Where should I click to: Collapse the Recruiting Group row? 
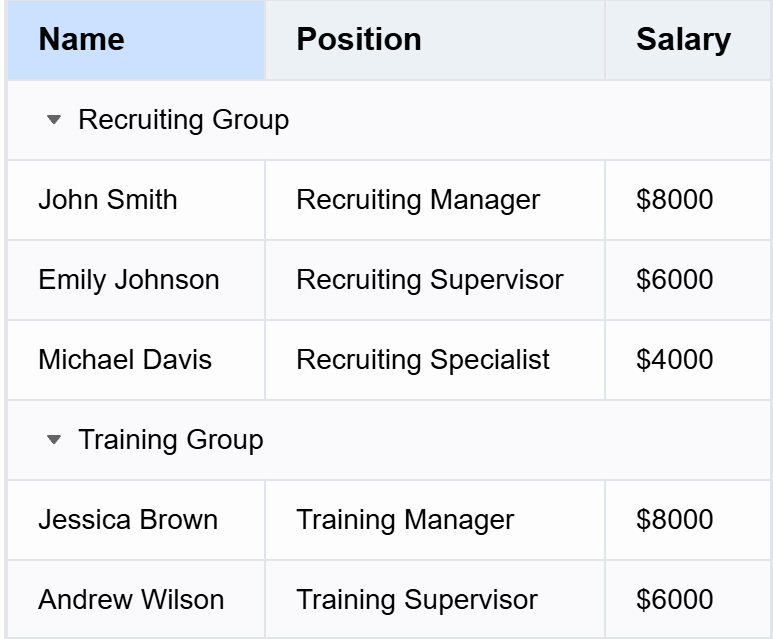[x=54, y=120]
